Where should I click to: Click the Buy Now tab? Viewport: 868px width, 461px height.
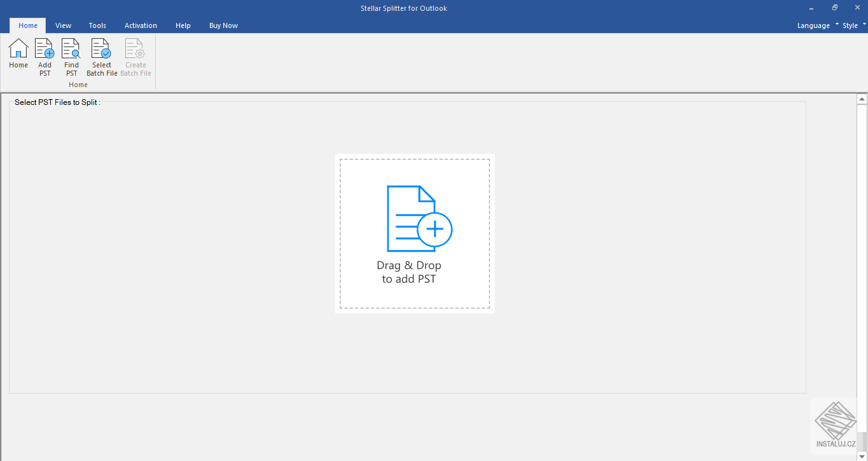point(223,25)
